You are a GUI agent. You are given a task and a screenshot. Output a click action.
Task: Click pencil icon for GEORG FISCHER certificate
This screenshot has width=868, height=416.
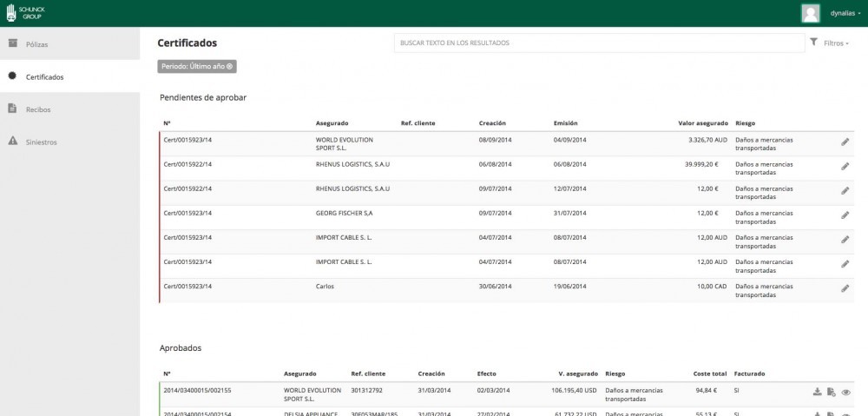[845, 215]
